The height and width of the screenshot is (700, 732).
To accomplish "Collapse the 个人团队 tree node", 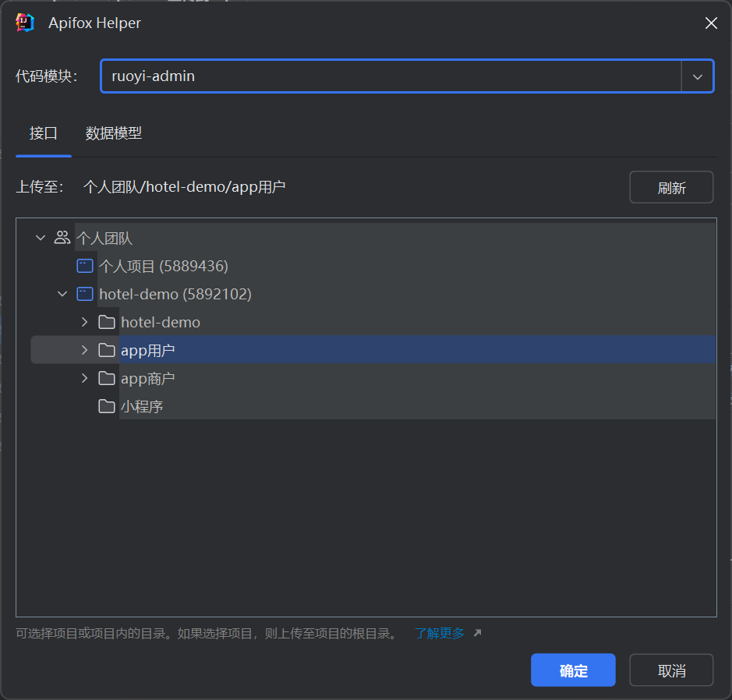I will (x=41, y=238).
